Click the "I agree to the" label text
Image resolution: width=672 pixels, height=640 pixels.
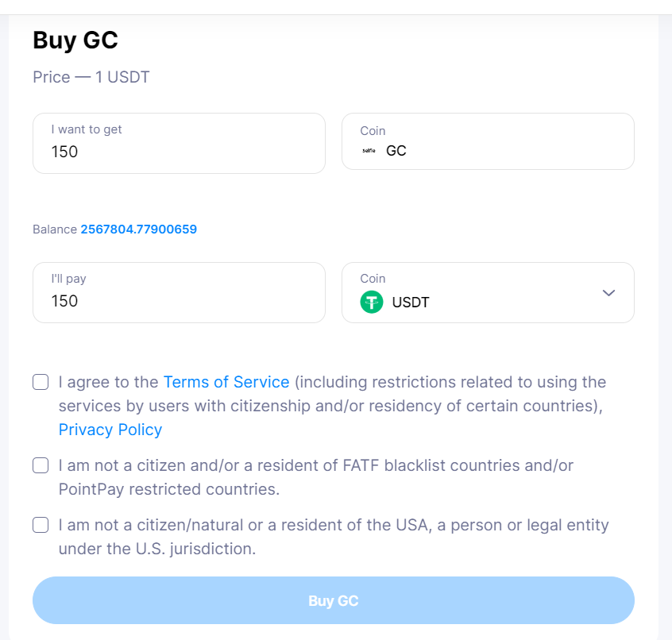[x=109, y=382]
